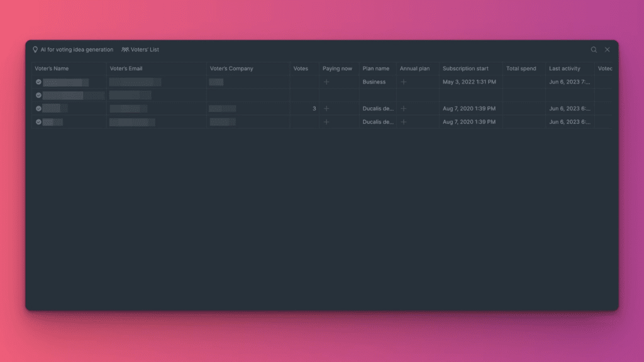Sort by Voter's Name column header
Screen dimensions: 644x362
pos(52,69)
